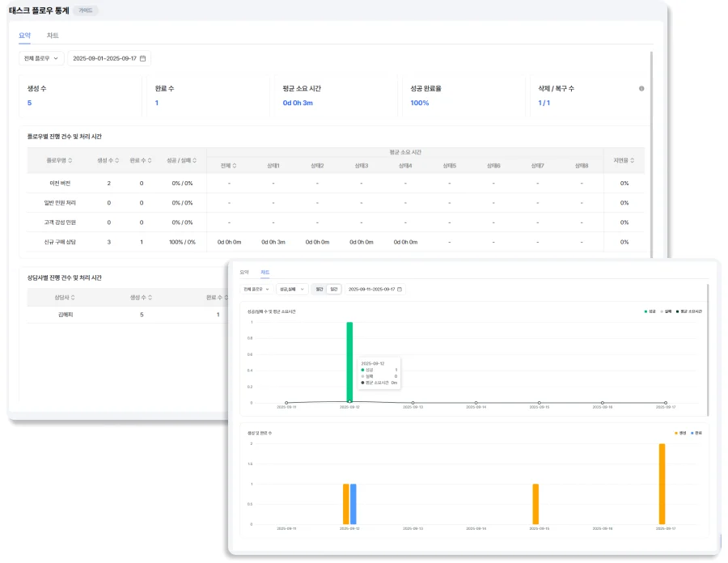This screenshot has width=728, height=563.
Task: Open 전체 플로우 dropdown in summary view
Action: pos(41,58)
